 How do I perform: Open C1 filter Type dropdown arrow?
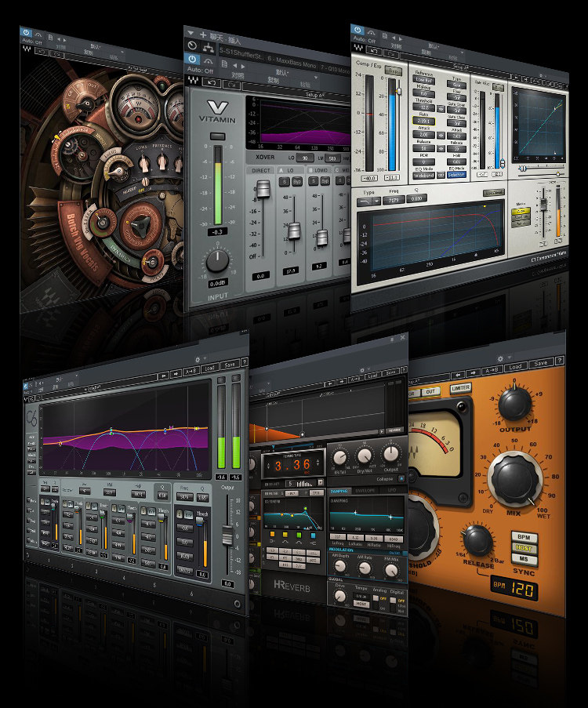point(376,202)
